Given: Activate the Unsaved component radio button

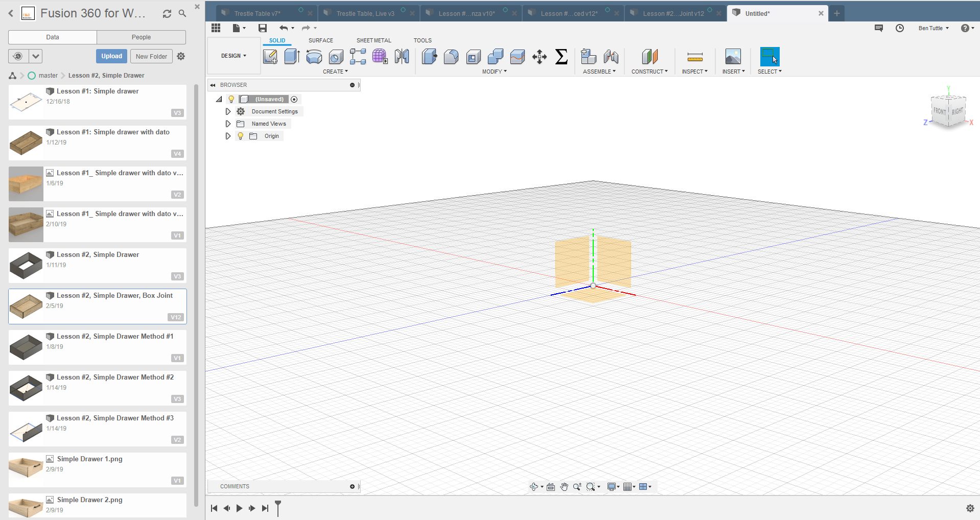Looking at the screenshot, I should [x=294, y=99].
